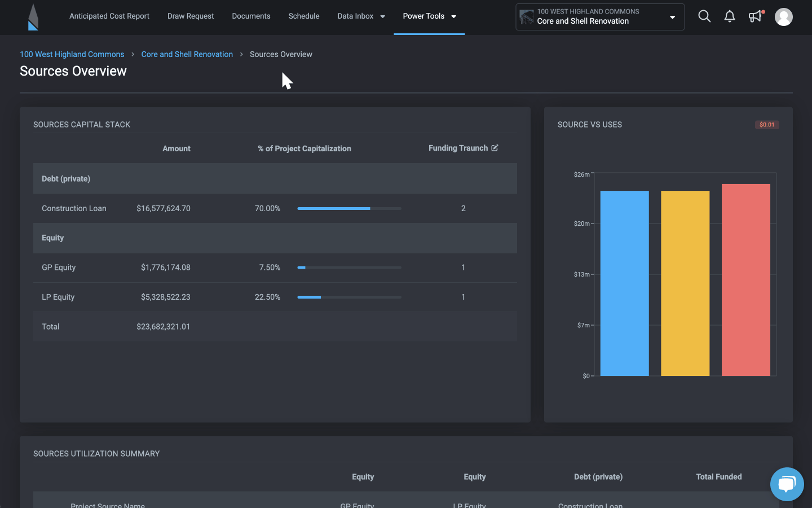Navigate to Draw Request
The image size is (812, 508).
tap(191, 16)
